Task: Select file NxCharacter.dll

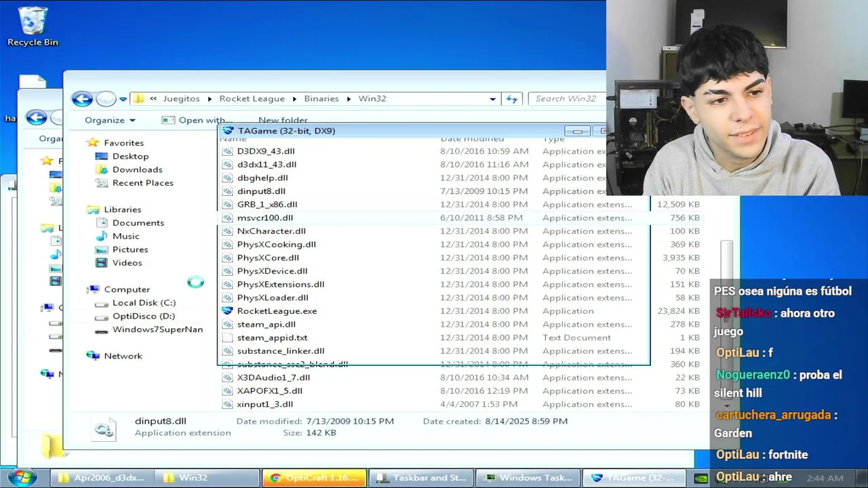Action: 271,231
